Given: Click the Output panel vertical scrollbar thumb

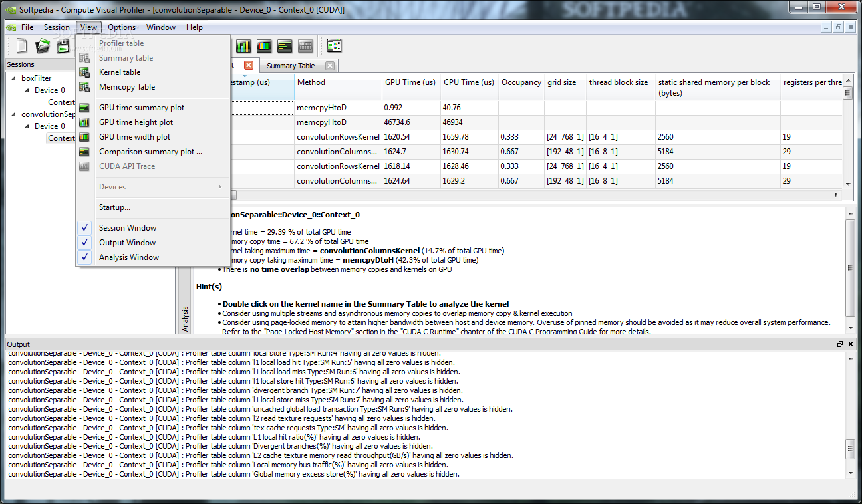Looking at the screenshot, I should [x=851, y=448].
